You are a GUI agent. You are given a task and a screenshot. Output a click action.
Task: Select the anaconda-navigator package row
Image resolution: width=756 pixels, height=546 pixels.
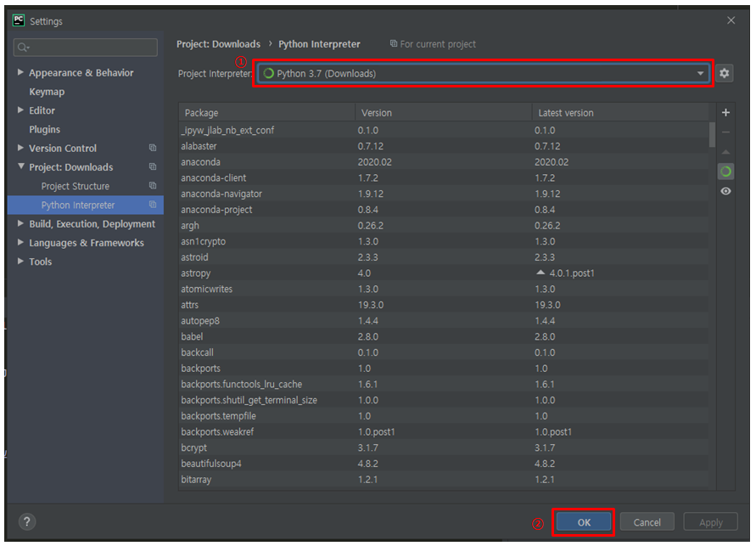pos(444,194)
